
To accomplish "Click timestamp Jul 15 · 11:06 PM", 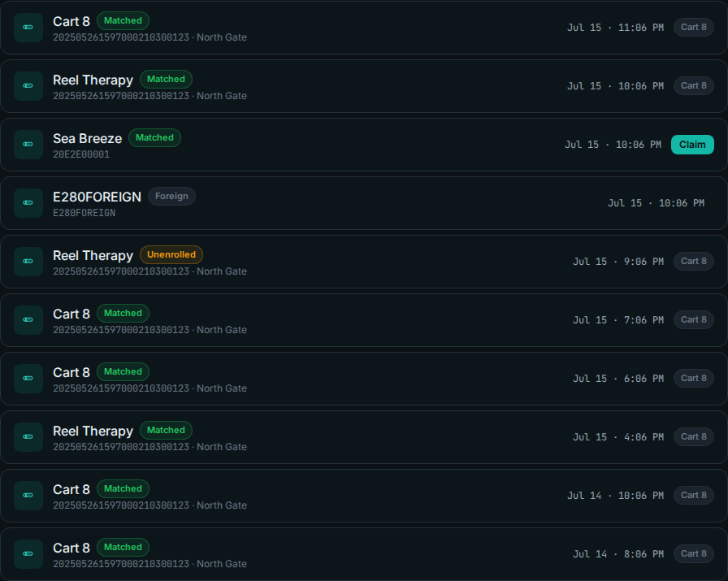I will coord(616,28).
